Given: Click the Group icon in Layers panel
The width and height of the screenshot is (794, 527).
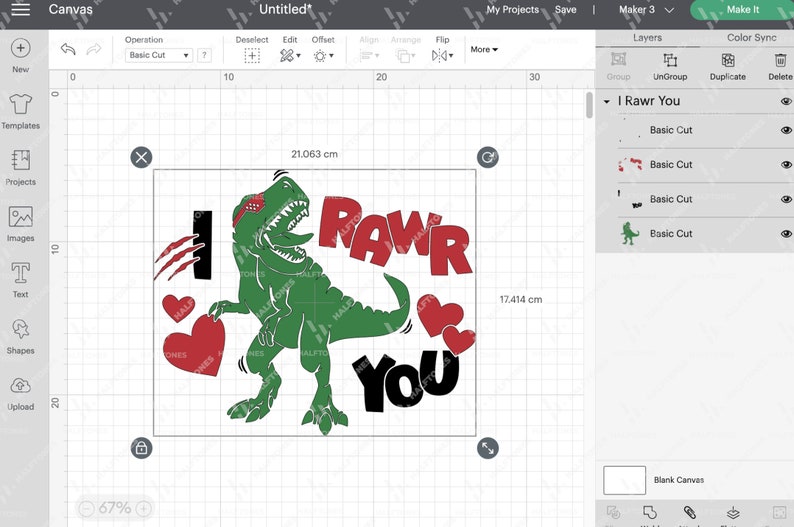Looking at the screenshot, I should click(618, 59).
